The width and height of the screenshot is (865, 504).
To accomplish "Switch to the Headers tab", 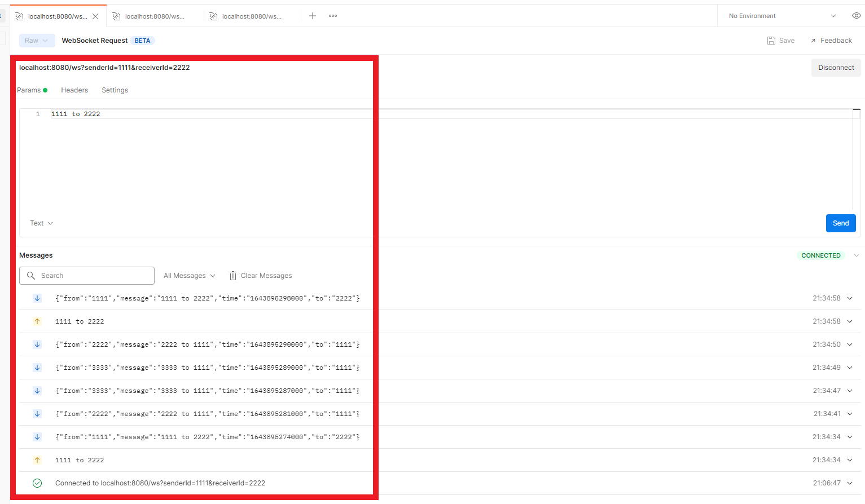I will [74, 90].
